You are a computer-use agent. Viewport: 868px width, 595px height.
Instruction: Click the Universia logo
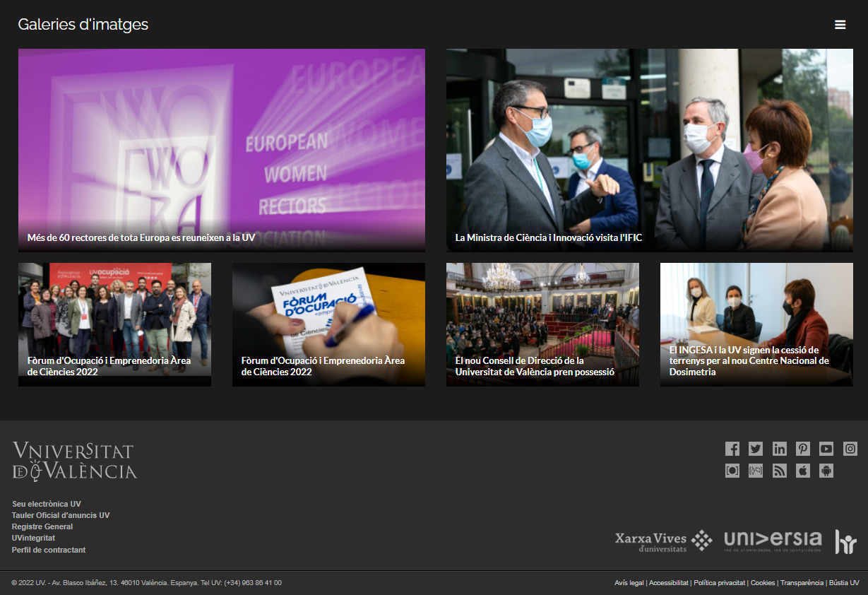click(x=773, y=541)
